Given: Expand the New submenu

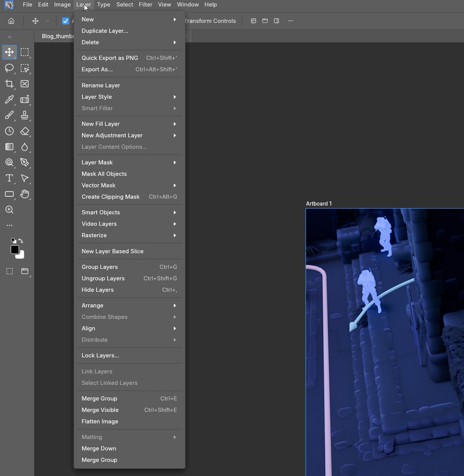Looking at the screenshot, I should [x=129, y=19].
